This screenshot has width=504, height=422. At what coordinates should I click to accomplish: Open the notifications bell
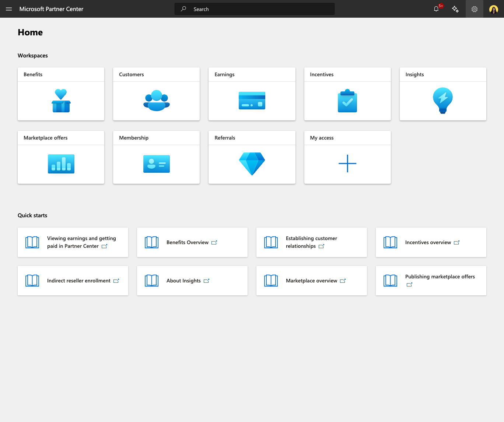(x=437, y=9)
